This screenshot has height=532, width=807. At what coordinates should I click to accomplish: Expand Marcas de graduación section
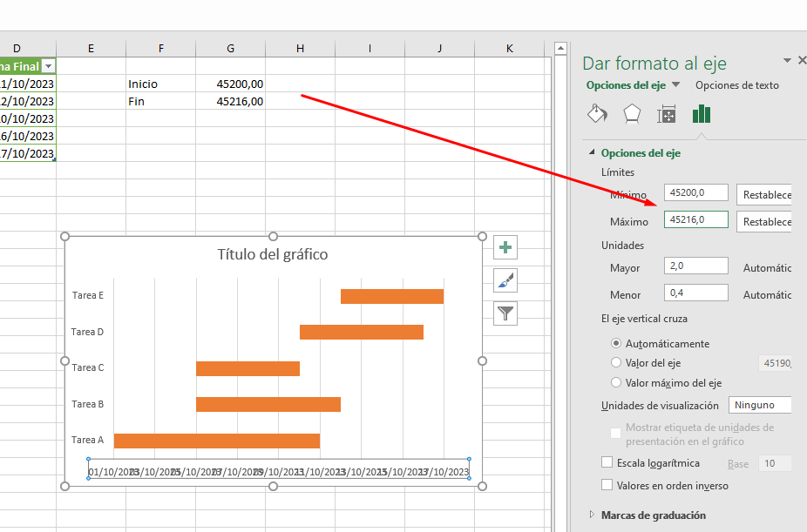coord(594,515)
